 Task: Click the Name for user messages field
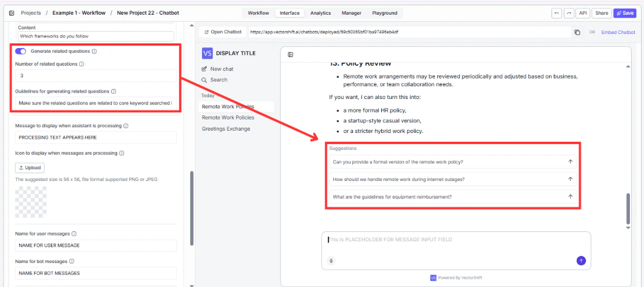coord(95,245)
